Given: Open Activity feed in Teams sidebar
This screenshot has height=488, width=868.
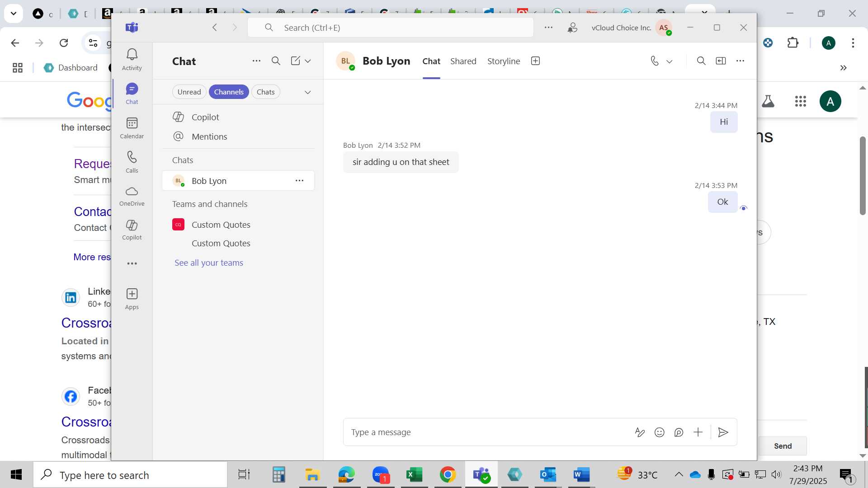Looking at the screenshot, I should 132,60.
